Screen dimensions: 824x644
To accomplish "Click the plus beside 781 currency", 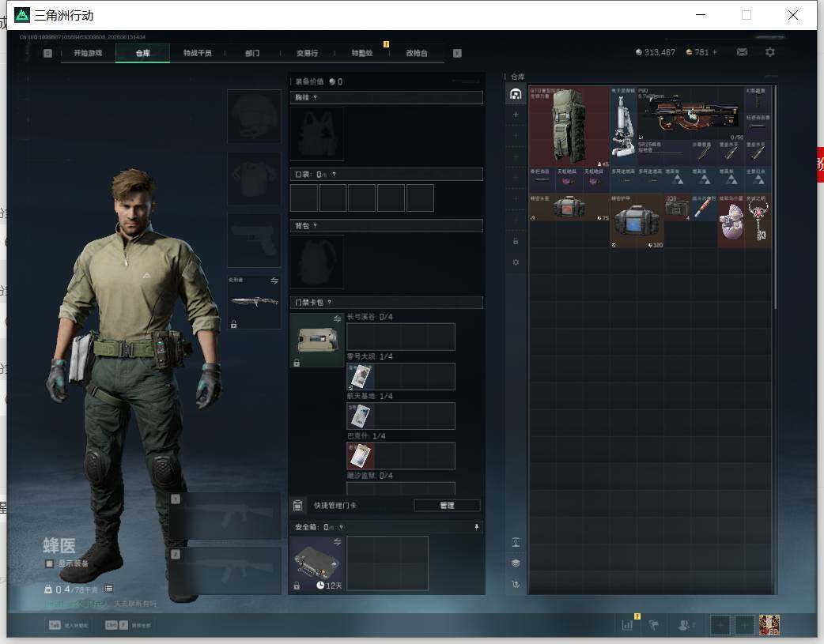I will click(714, 52).
